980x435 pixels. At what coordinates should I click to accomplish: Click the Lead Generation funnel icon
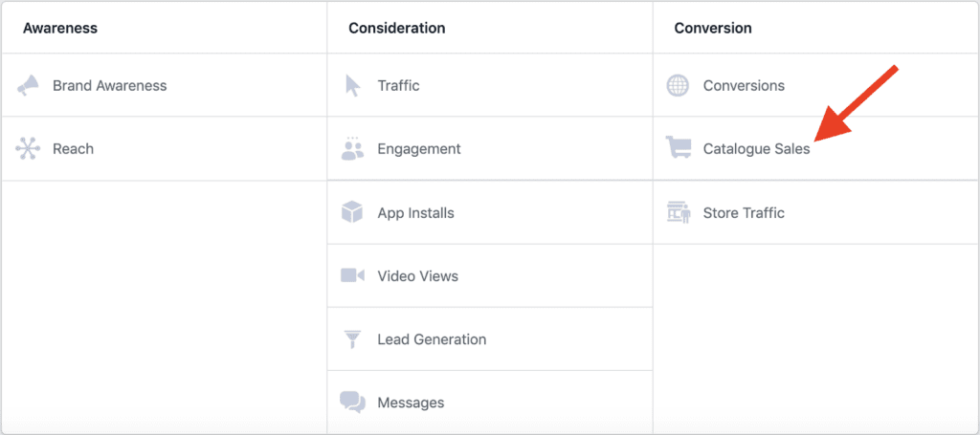click(353, 339)
